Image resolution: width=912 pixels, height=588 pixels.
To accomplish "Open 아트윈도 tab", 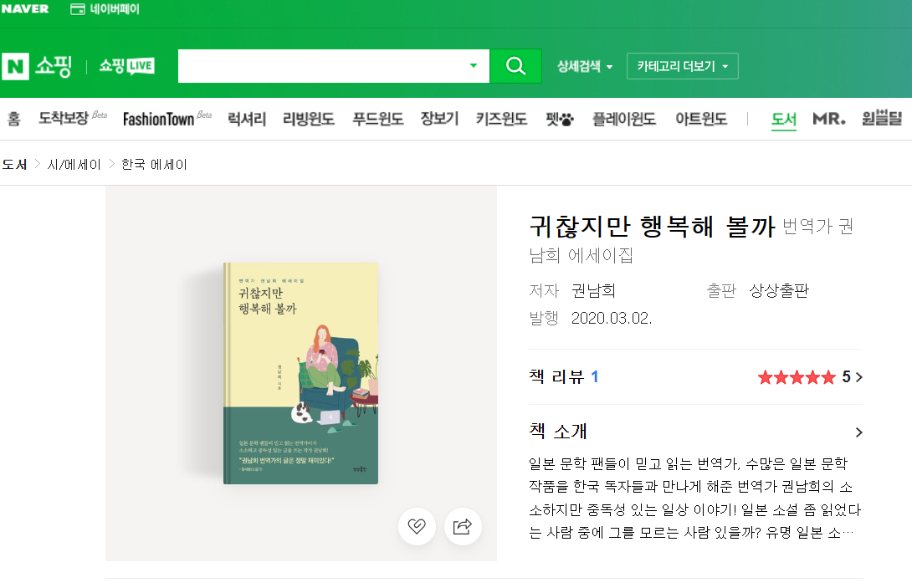I will coord(701,120).
